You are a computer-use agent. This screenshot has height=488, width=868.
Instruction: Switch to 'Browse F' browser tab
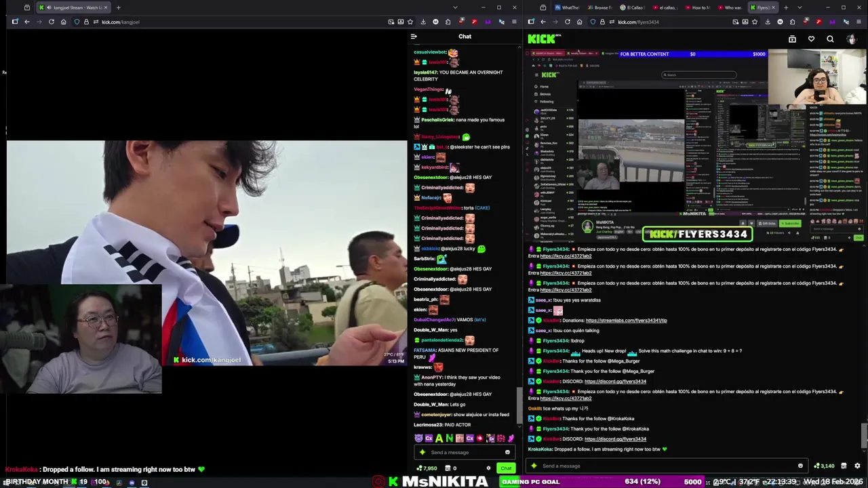tap(599, 7)
